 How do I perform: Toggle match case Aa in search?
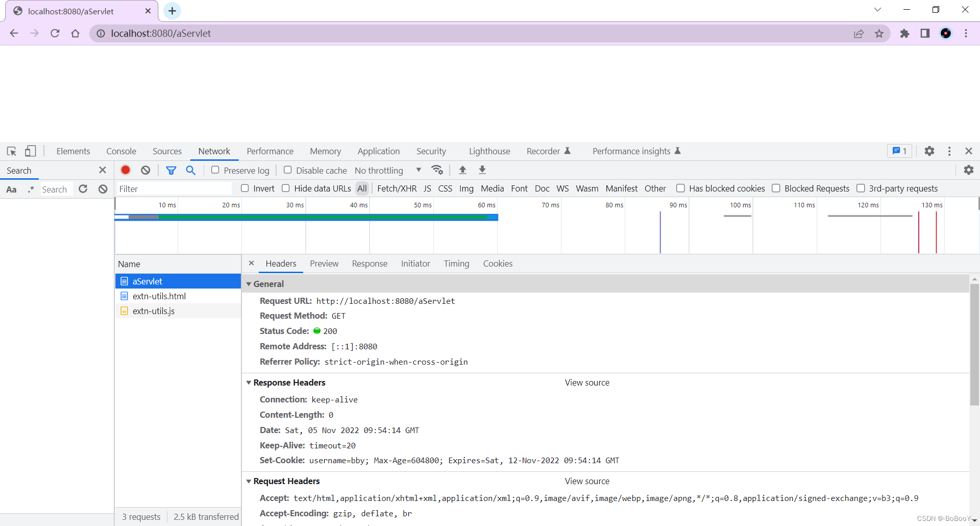pyautogui.click(x=11, y=189)
